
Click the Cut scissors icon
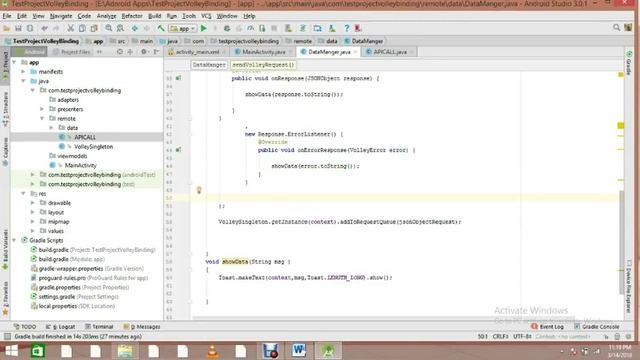pos(70,28)
